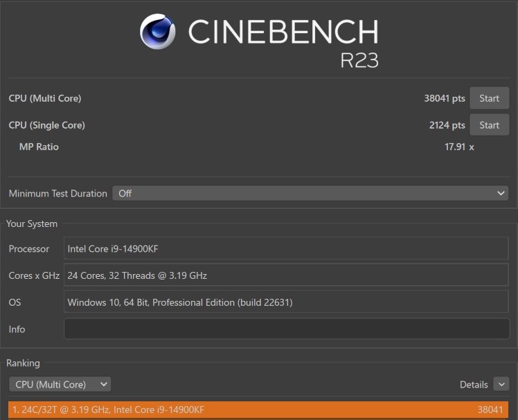Click into the Info text field
Screen dimensions: 518x420
(x=287, y=329)
